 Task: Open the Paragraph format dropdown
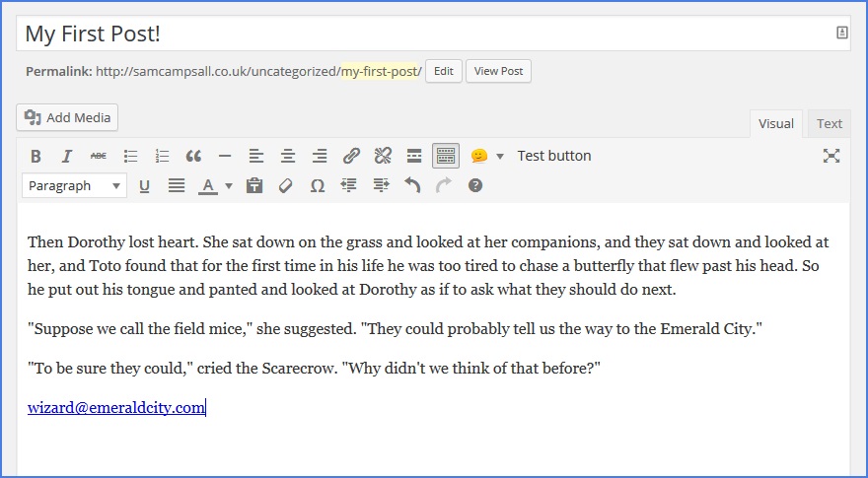click(75, 185)
